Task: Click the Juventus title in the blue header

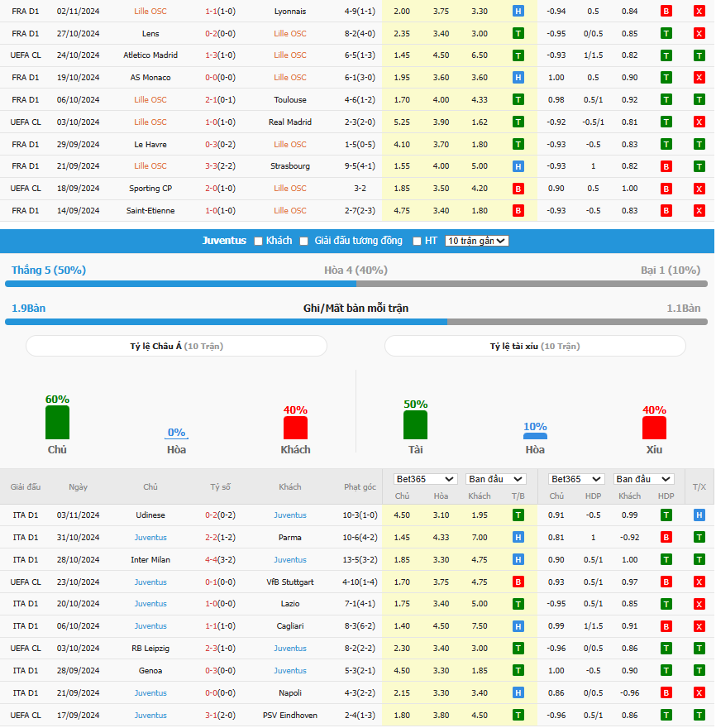Action: point(224,241)
